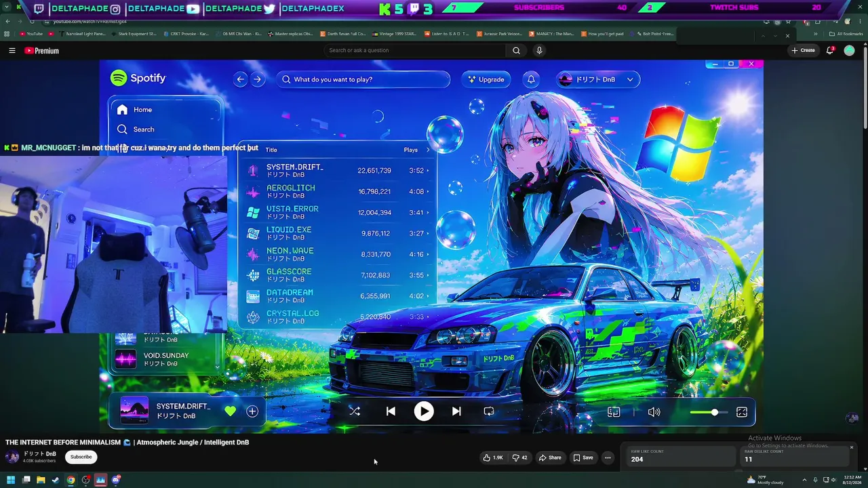Viewport: 868px width, 488px height.
Task: Select the LIQUID.EXE track row
Action: point(337,234)
